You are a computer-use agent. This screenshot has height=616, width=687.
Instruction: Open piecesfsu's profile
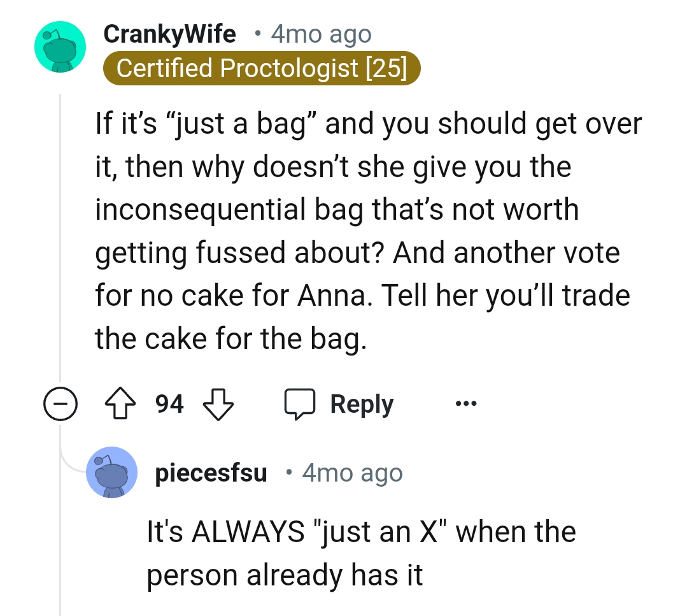click(x=211, y=472)
